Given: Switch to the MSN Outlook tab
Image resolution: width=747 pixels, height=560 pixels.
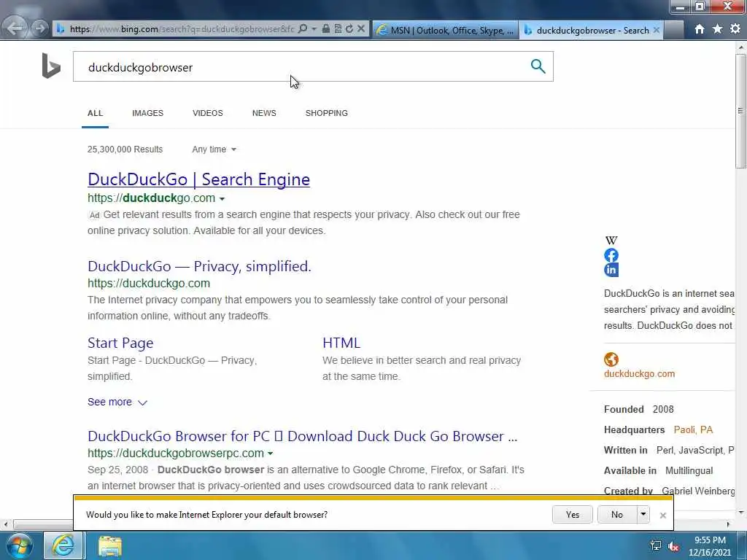Looking at the screenshot, I should (446, 30).
